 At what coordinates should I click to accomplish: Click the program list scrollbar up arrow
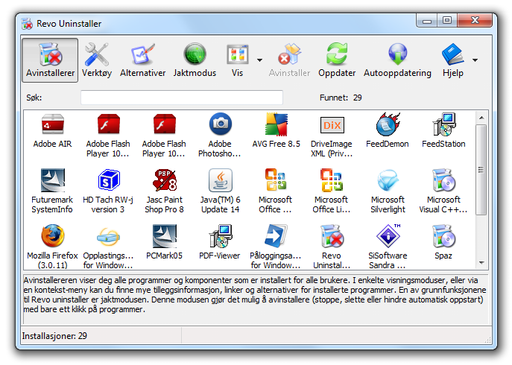(x=481, y=118)
